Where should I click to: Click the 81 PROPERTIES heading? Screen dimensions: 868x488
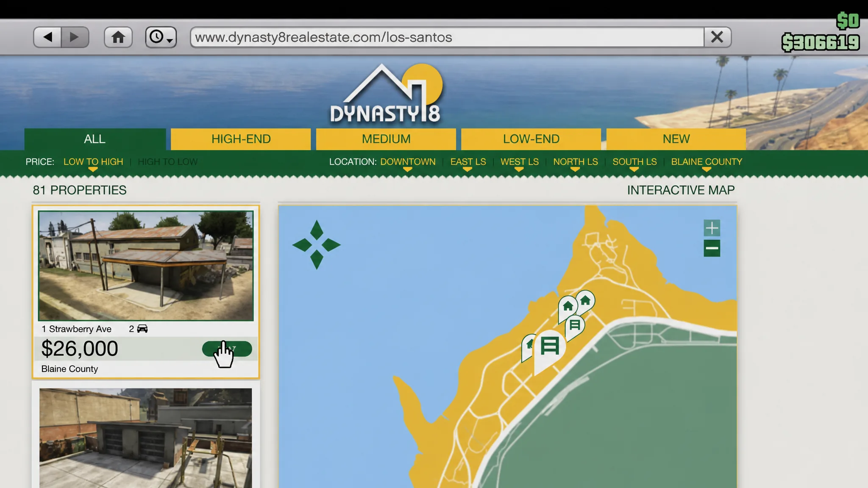[x=80, y=190]
